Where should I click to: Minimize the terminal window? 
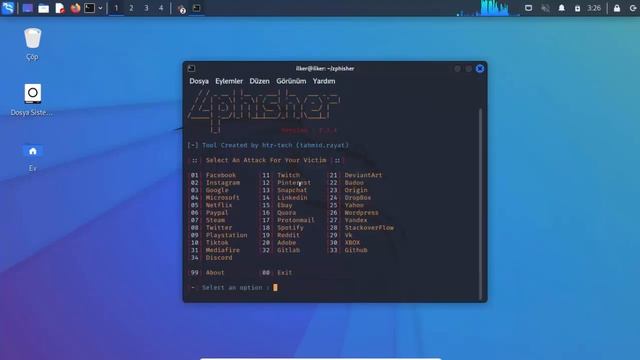[457, 69]
